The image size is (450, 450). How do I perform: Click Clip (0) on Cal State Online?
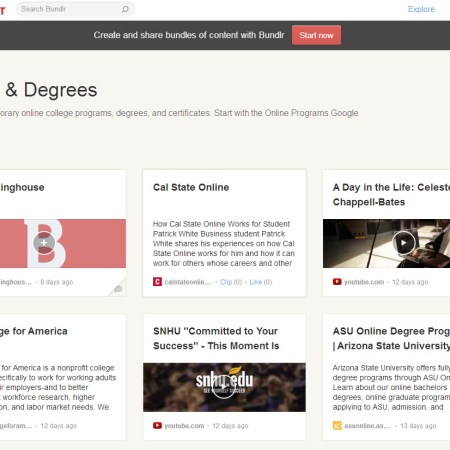[231, 282]
